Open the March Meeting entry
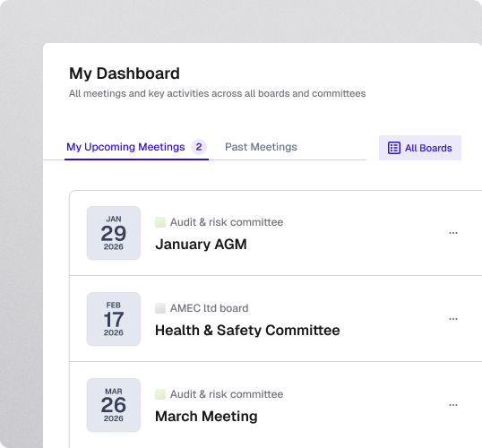The width and height of the screenshot is (482, 448). click(x=206, y=417)
